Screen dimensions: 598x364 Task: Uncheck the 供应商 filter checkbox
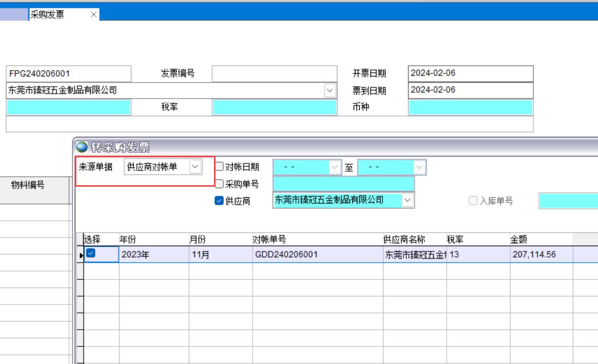tap(219, 201)
